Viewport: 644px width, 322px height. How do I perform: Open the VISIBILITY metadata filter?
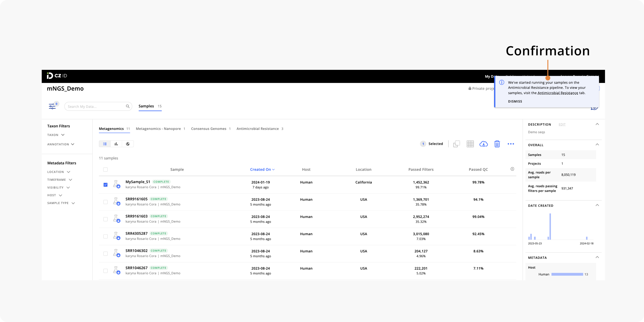[x=59, y=188]
